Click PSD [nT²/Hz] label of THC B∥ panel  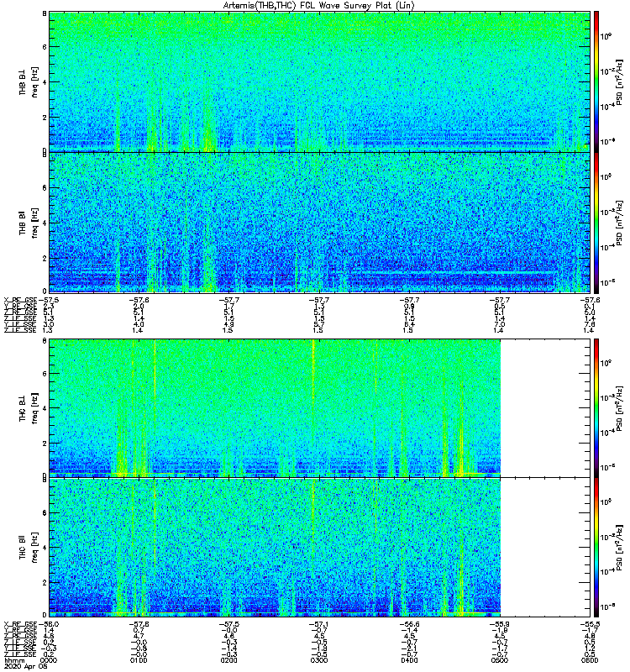click(x=620, y=548)
